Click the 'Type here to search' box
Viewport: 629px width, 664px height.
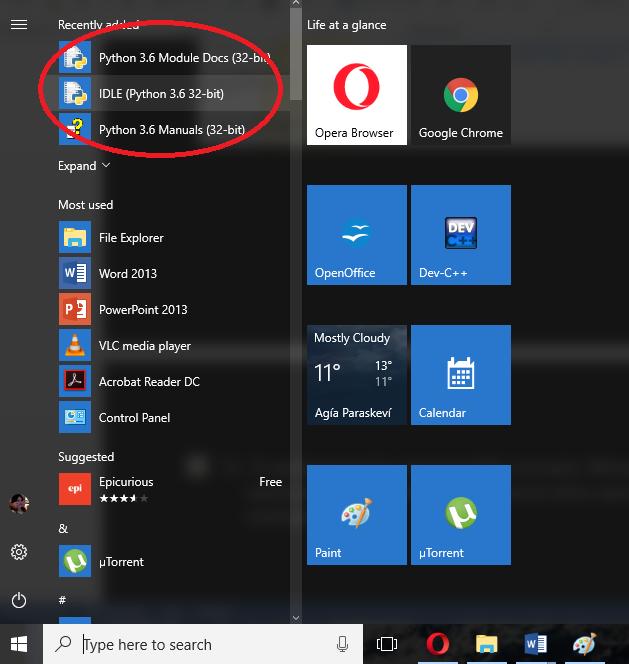point(203,644)
